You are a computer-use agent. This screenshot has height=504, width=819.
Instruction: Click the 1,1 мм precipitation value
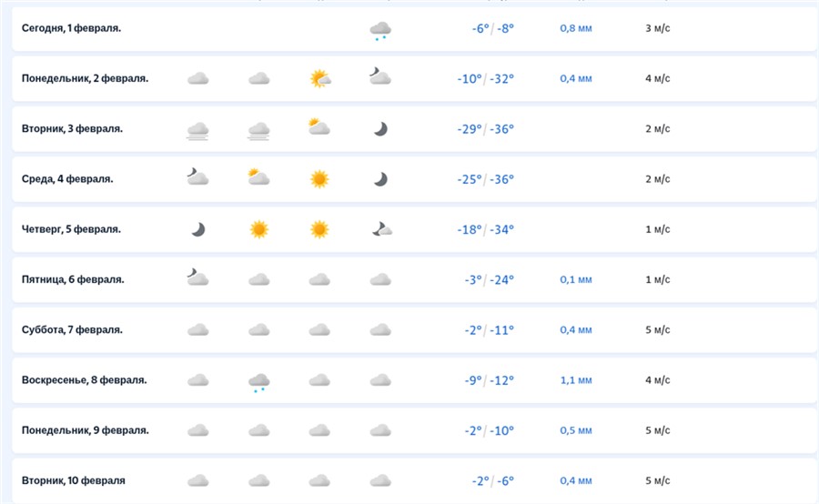[x=576, y=379]
